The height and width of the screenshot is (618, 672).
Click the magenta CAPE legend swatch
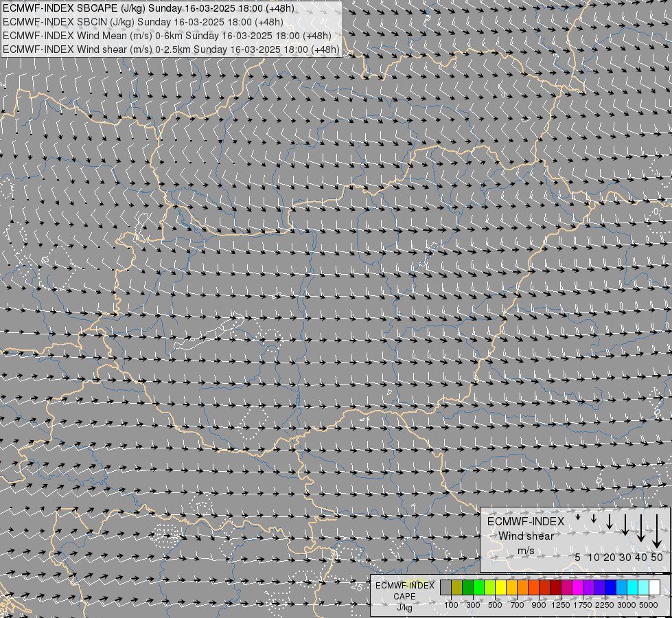click(577, 587)
